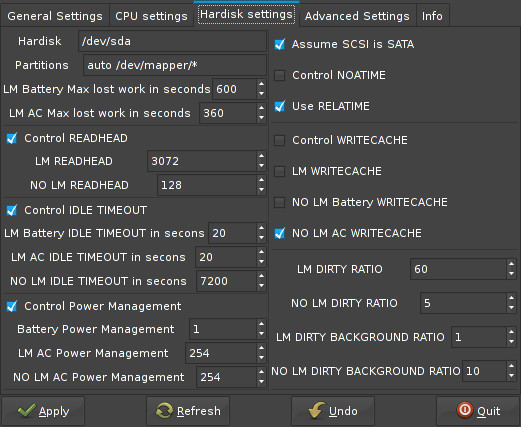The height and width of the screenshot is (427, 521).
Task: Increase LM READHEAD spinner value
Action: [261, 156]
